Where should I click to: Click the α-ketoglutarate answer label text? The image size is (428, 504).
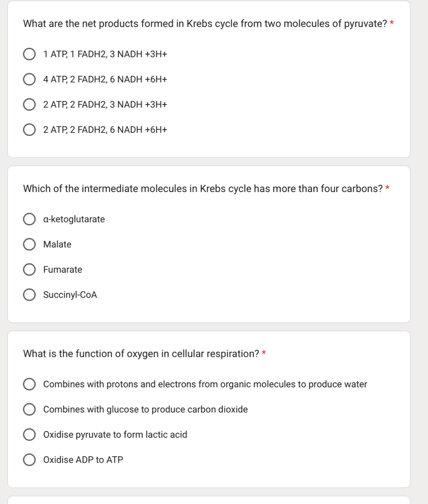pos(74,219)
